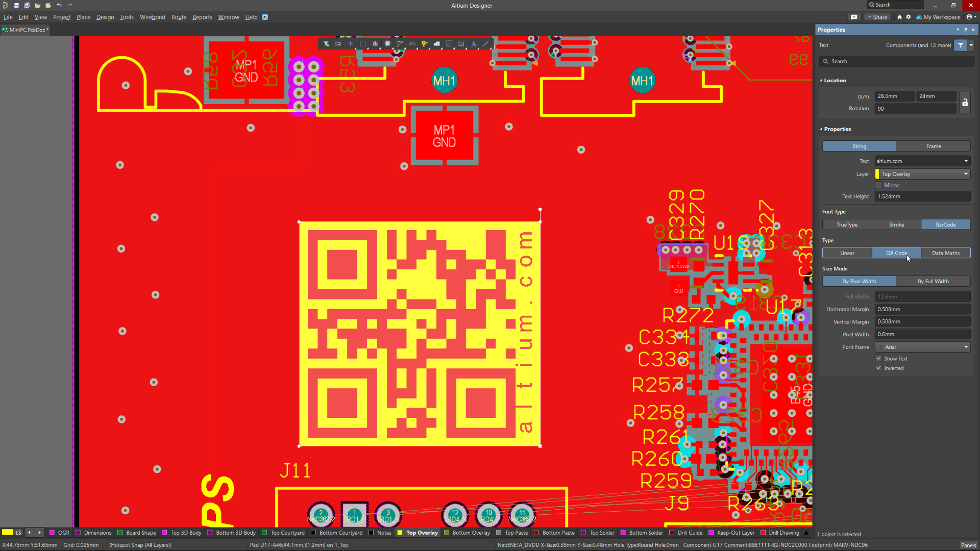This screenshot has height=551, width=980.
Task: Click the length tuning icon
Action: point(412,44)
